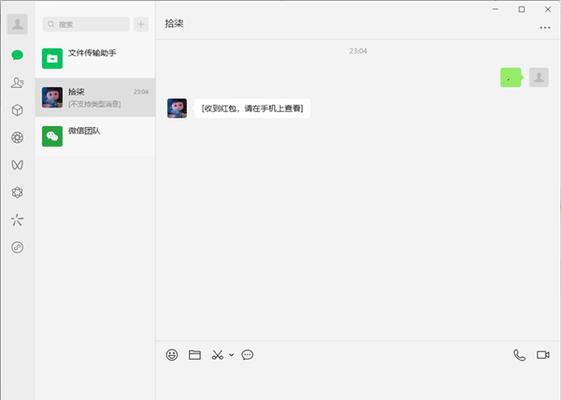Screen dimensions: 561x400
Task: Start a screenshot with scissors icon
Action: coord(218,355)
